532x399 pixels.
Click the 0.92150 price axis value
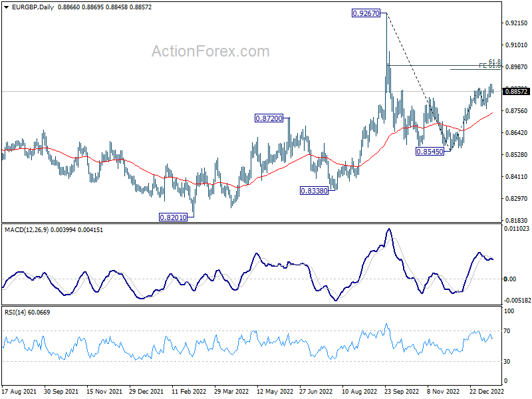point(517,23)
